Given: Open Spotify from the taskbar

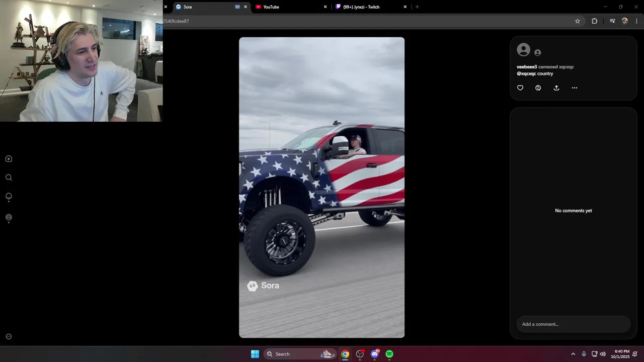Looking at the screenshot, I should 389,354.
